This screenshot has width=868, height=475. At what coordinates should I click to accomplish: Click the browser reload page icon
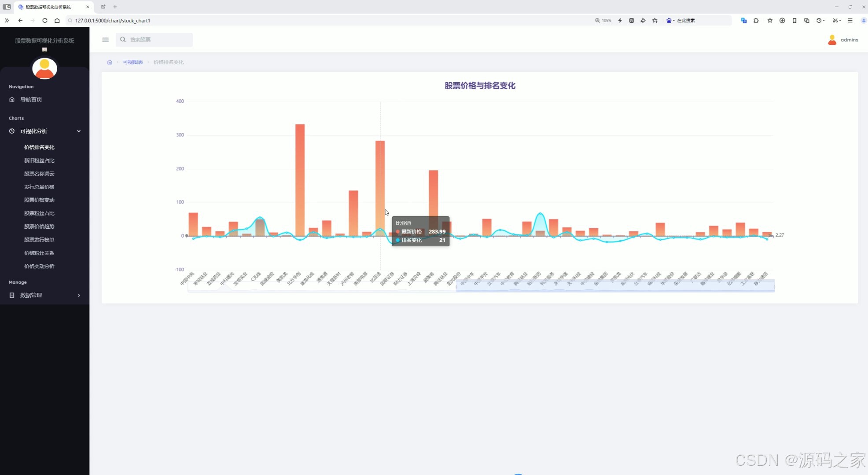pyautogui.click(x=45, y=20)
